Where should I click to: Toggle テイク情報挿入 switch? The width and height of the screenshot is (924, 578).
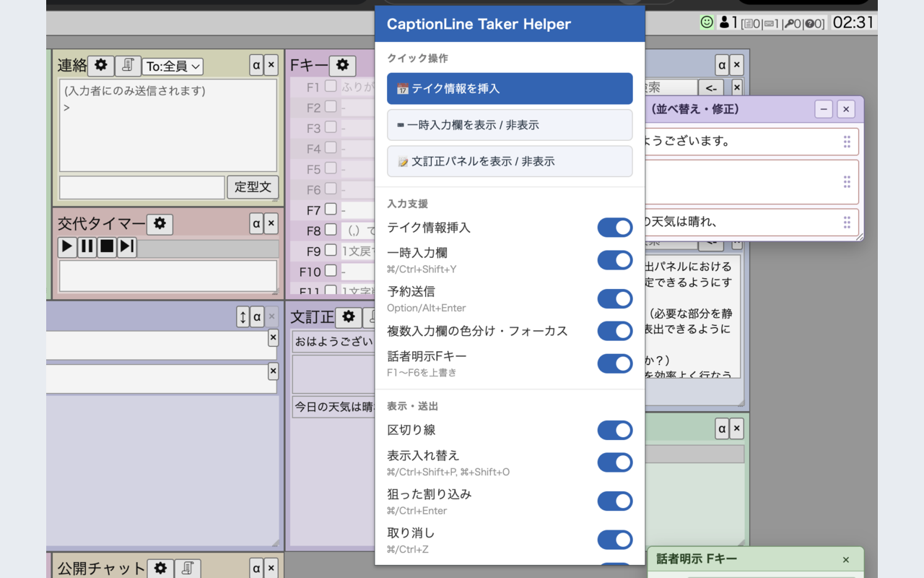pyautogui.click(x=615, y=228)
